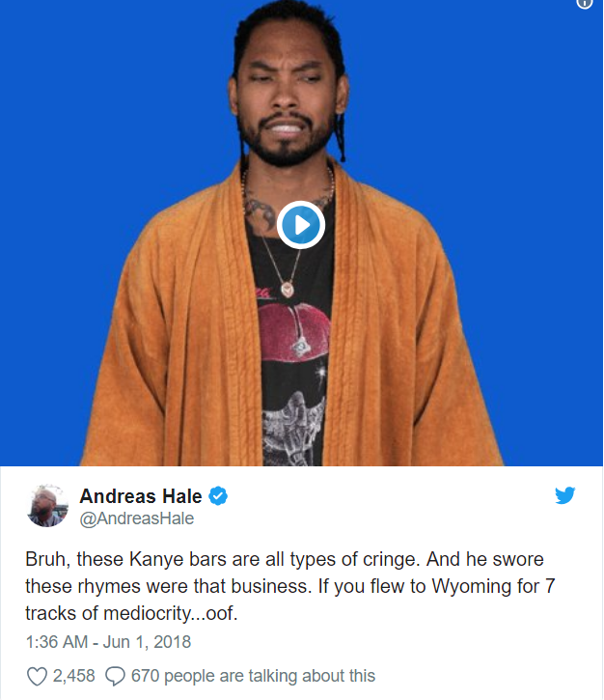This screenshot has height=700, width=604.
Task: Open '670 people are talking about this'
Action: (253, 676)
